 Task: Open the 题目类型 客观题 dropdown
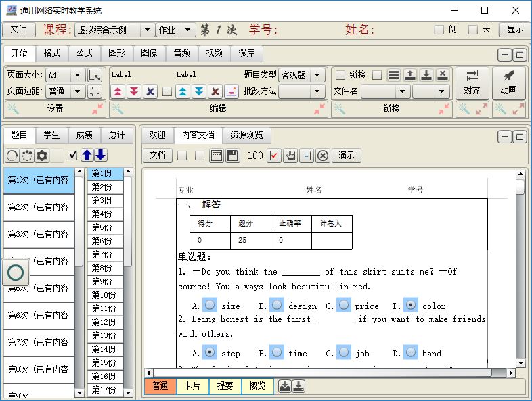(317, 75)
